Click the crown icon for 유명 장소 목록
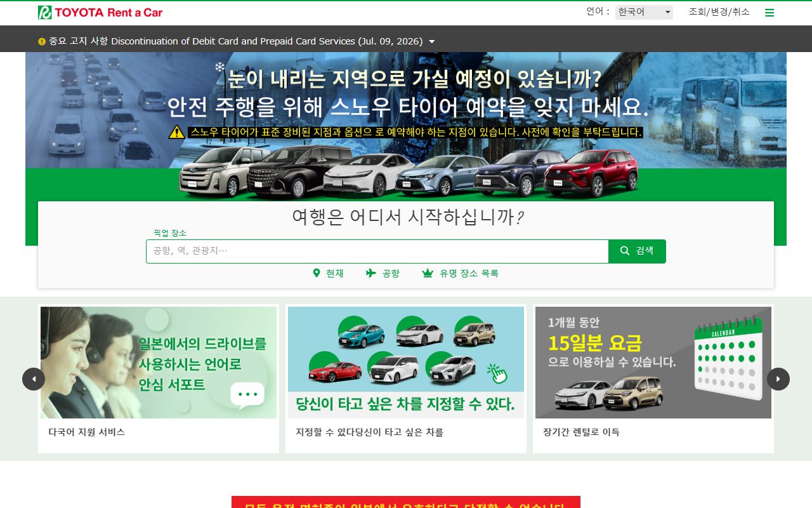The image size is (812, 508). (x=428, y=273)
